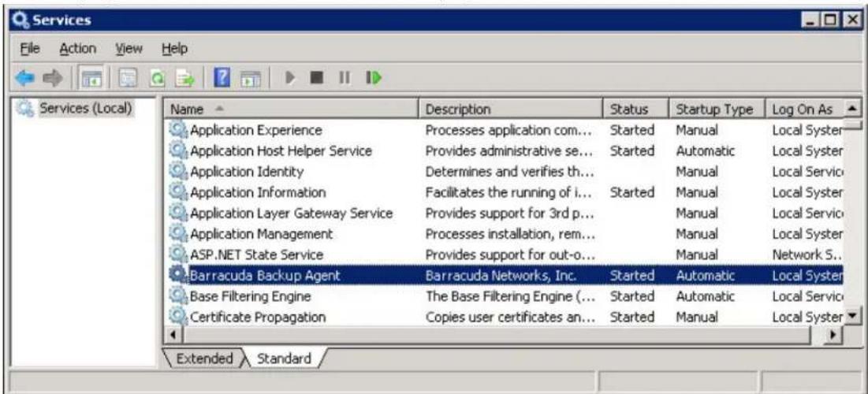Click 'Copies user certificates an...' description
Viewport: 868px width, 394px height.
pos(510,317)
